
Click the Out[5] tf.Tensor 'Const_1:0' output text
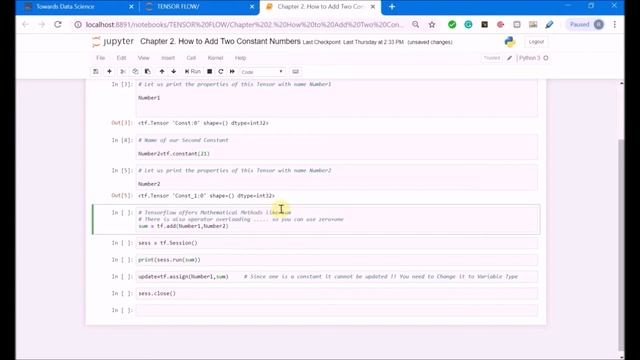click(206, 196)
